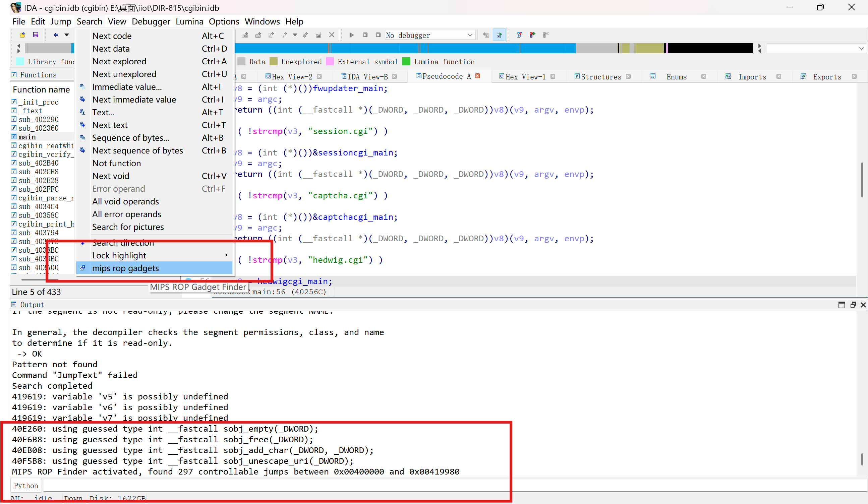Viewport: 868px width, 504px height.
Task: Click the Jump back arrow icon
Action: (x=55, y=35)
